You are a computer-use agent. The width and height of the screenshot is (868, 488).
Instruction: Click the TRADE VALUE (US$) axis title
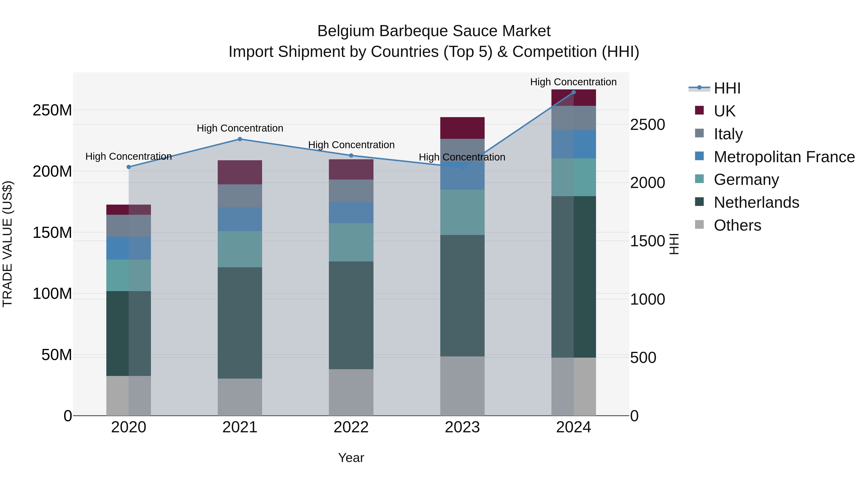[x=7, y=244]
